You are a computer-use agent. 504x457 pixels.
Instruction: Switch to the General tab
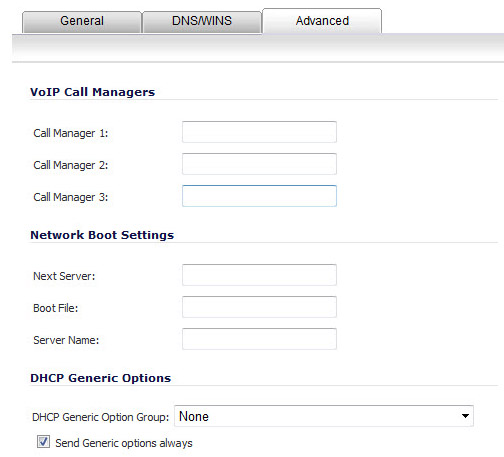coord(82,21)
